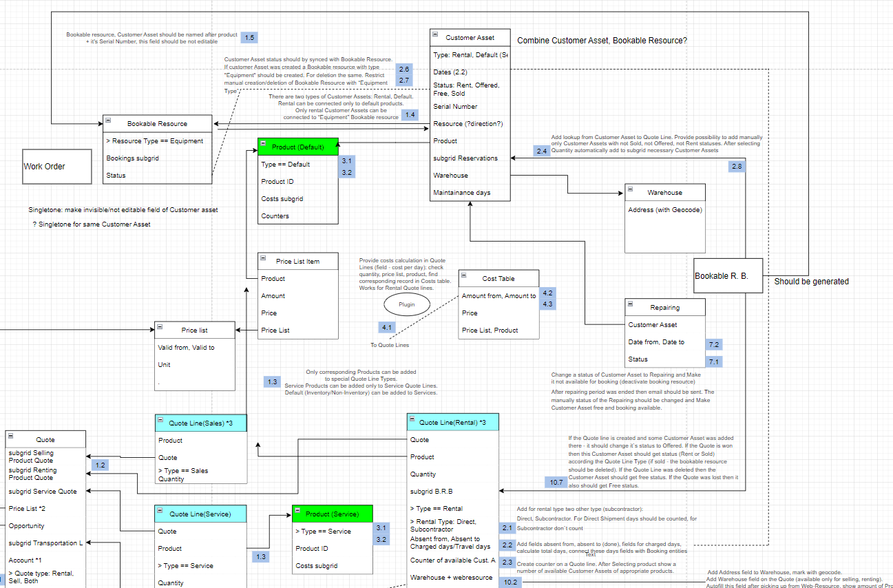This screenshot has width=893, height=588.
Task: Select the blue 7.2 note marker
Action: click(x=714, y=344)
